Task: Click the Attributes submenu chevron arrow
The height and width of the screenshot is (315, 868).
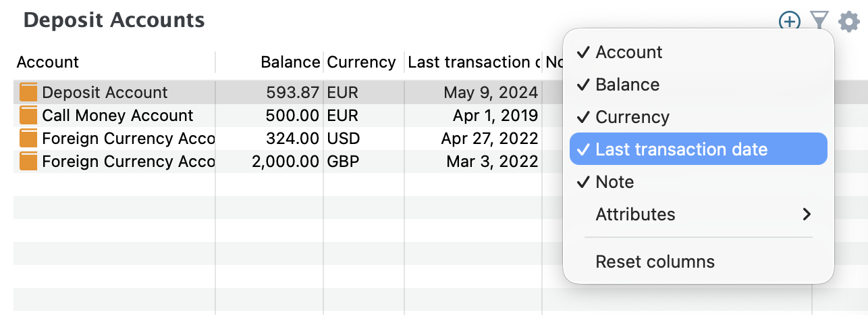Action: coord(807,214)
